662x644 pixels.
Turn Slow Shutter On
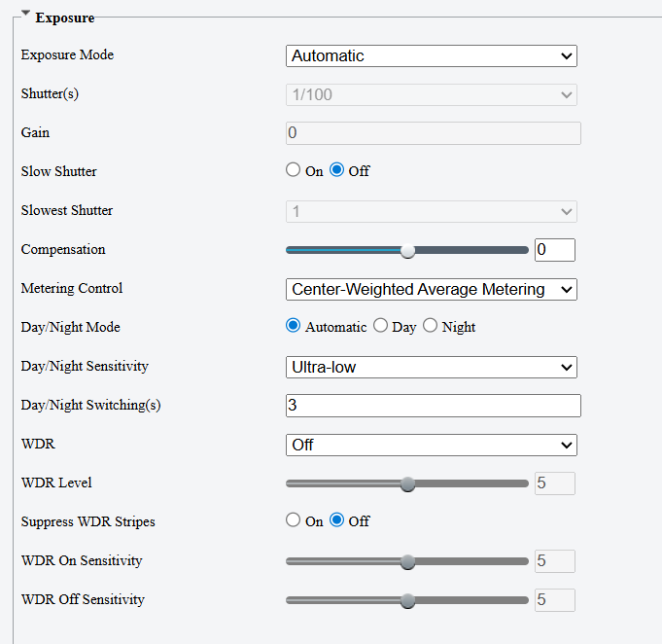(294, 170)
